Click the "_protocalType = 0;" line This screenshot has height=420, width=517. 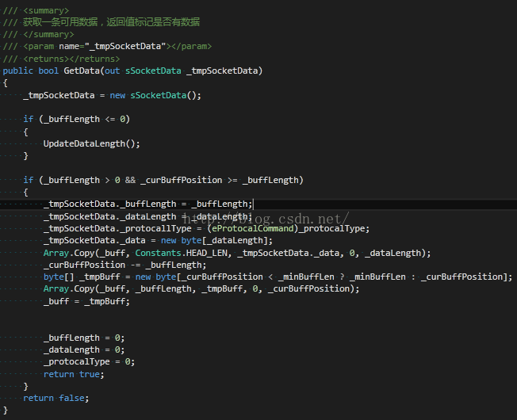89,361
